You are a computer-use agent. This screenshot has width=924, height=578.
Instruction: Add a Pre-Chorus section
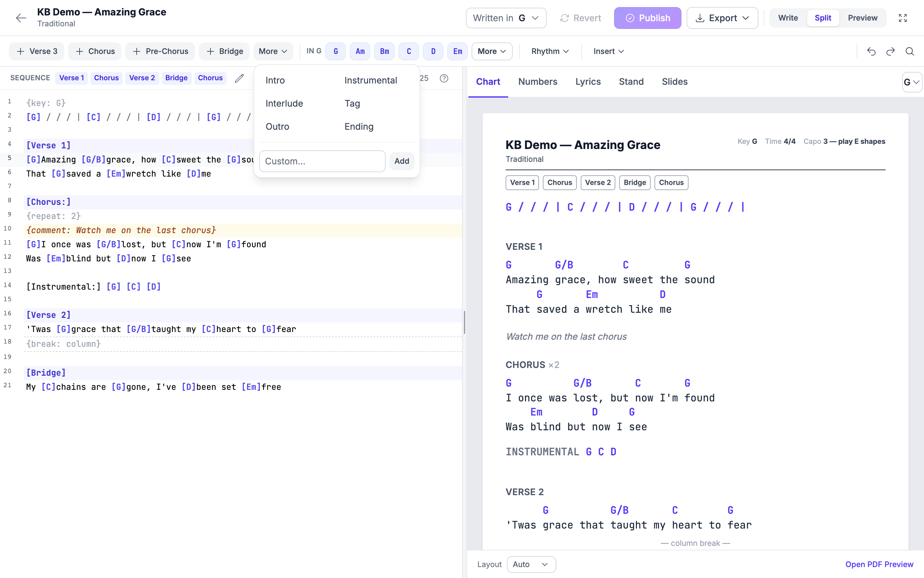pos(160,51)
